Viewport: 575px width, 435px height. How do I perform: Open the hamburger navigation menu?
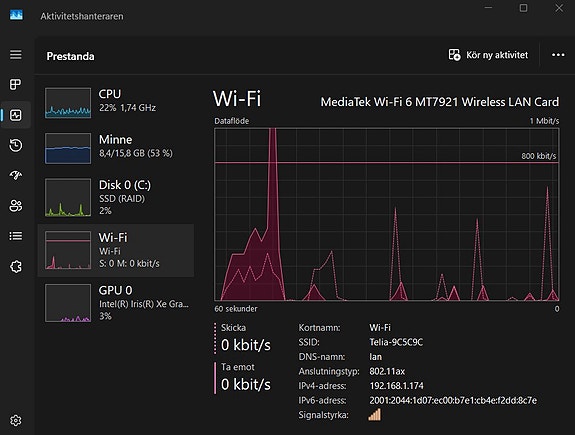15,55
